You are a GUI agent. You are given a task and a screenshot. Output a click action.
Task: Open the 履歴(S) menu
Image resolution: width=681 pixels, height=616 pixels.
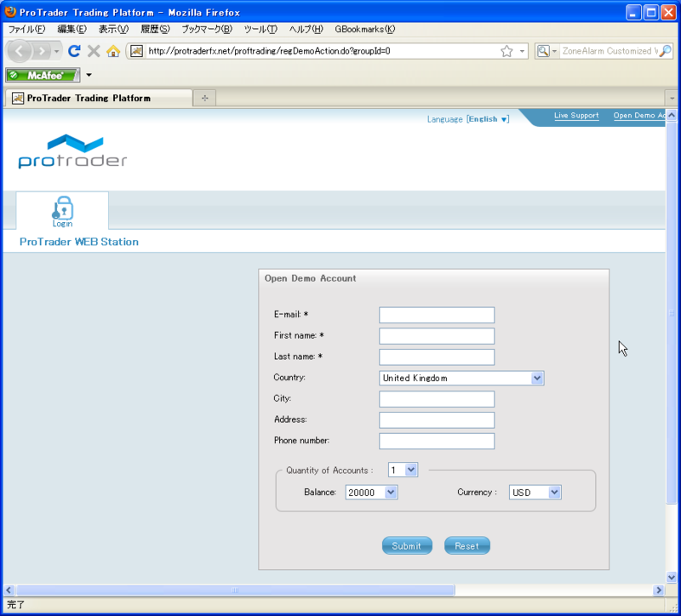coord(155,29)
